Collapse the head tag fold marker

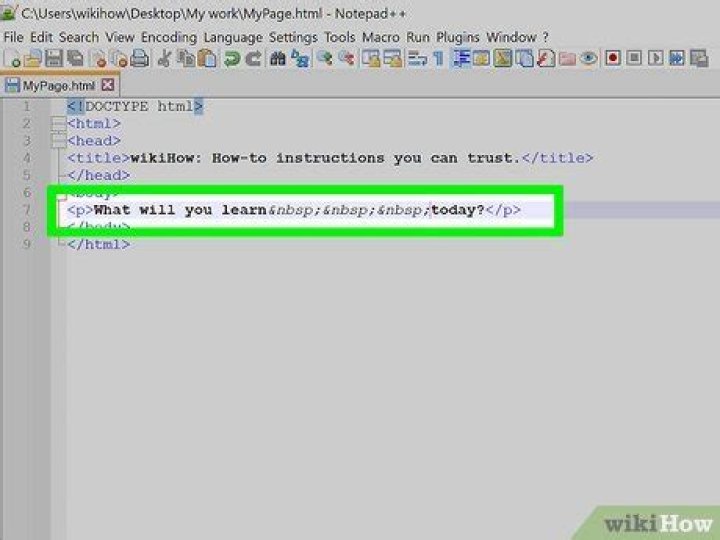pos(57,141)
